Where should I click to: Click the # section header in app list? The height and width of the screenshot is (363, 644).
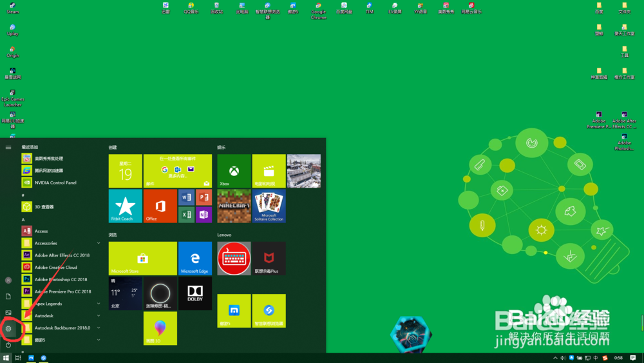(x=23, y=195)
